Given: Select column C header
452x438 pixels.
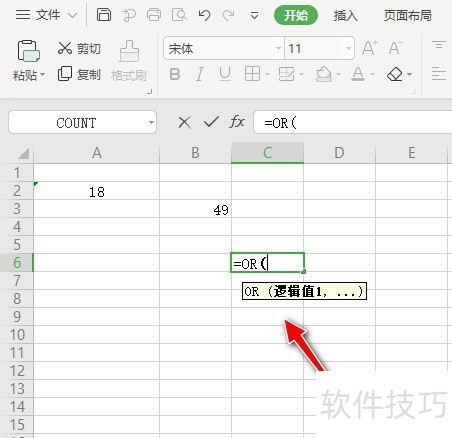Looking at the screenshot, I should 267,153.
